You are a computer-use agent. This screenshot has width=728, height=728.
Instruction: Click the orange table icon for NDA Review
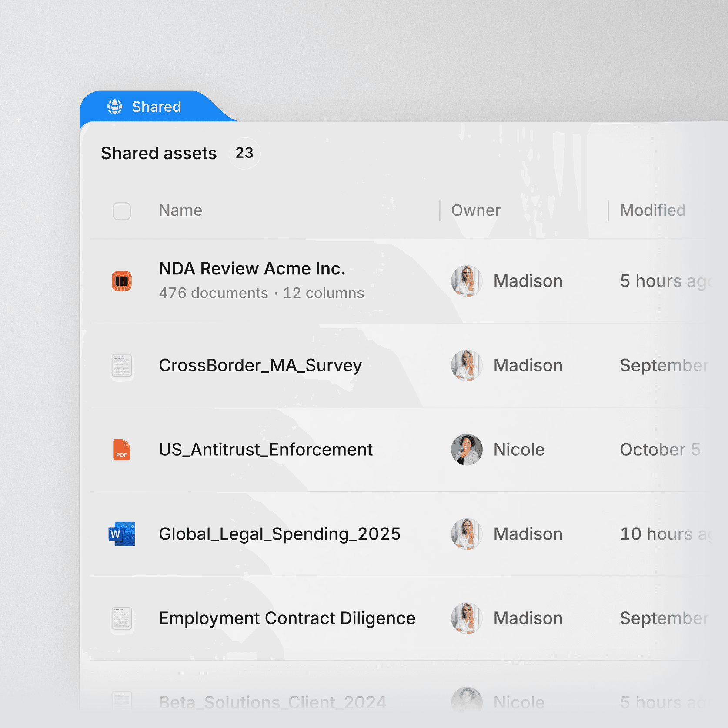click(122, 281)
